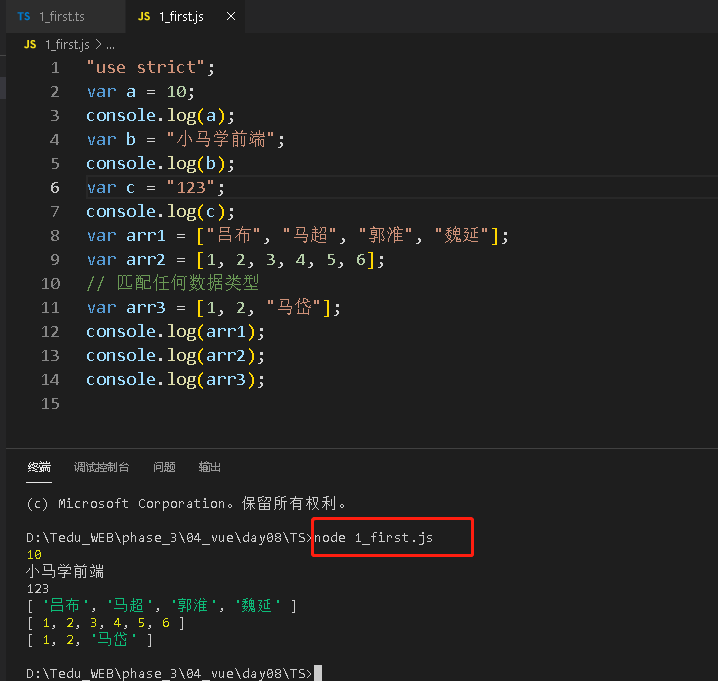Click console.log(b) on line 5

tap(160, 164)
